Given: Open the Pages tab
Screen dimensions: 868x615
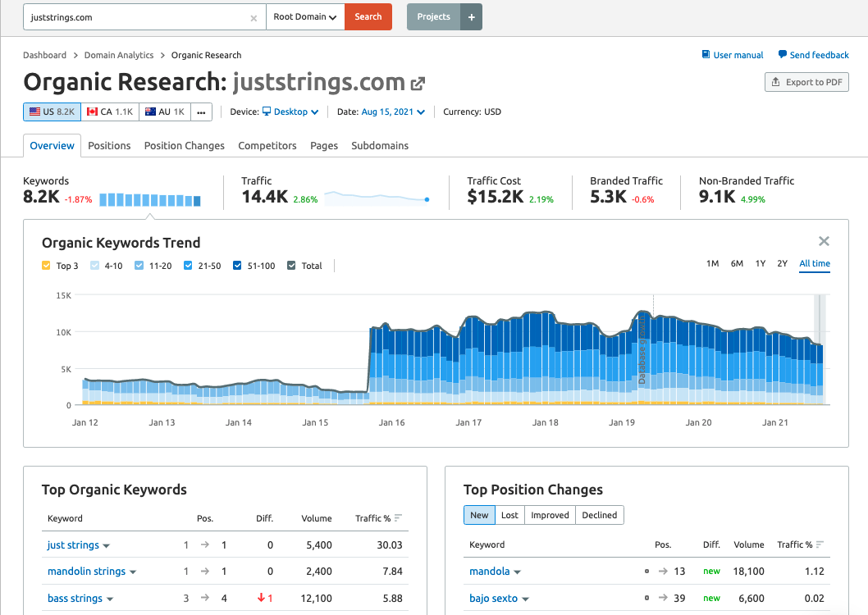Looking at the screenshot, I should click(324, 145).
